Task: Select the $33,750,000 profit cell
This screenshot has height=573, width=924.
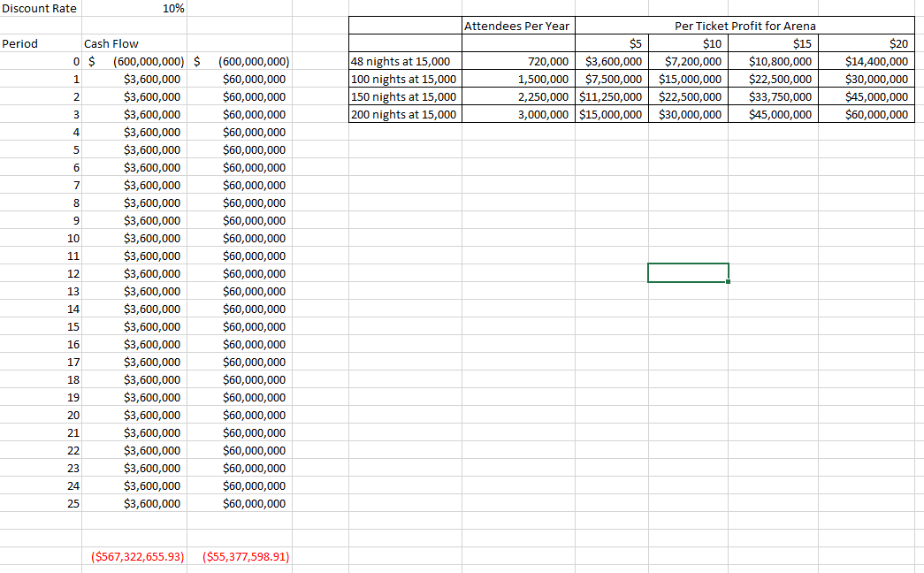Action: pos(779,96)
